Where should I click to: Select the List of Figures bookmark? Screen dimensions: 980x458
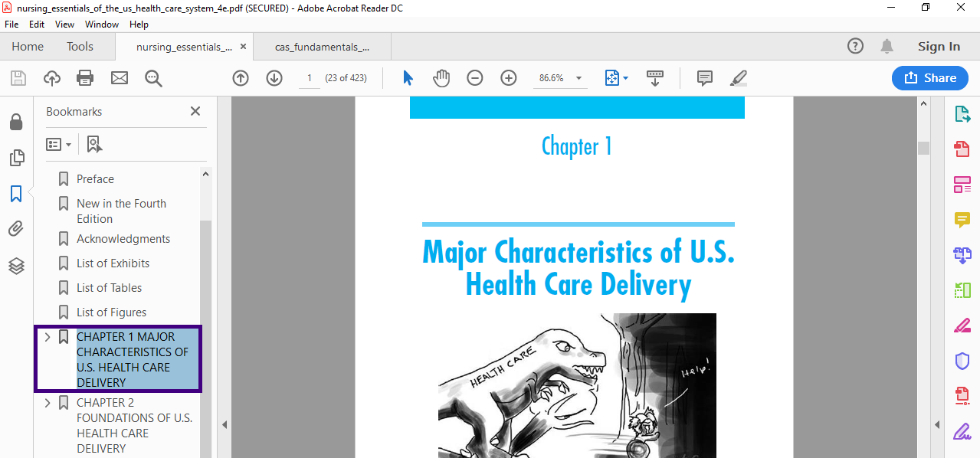[x=111, y=312]
